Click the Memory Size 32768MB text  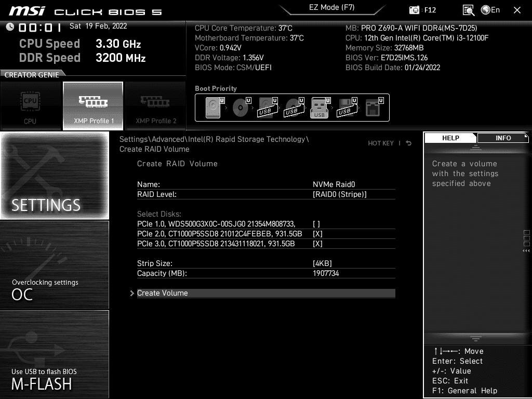(384, 48)
